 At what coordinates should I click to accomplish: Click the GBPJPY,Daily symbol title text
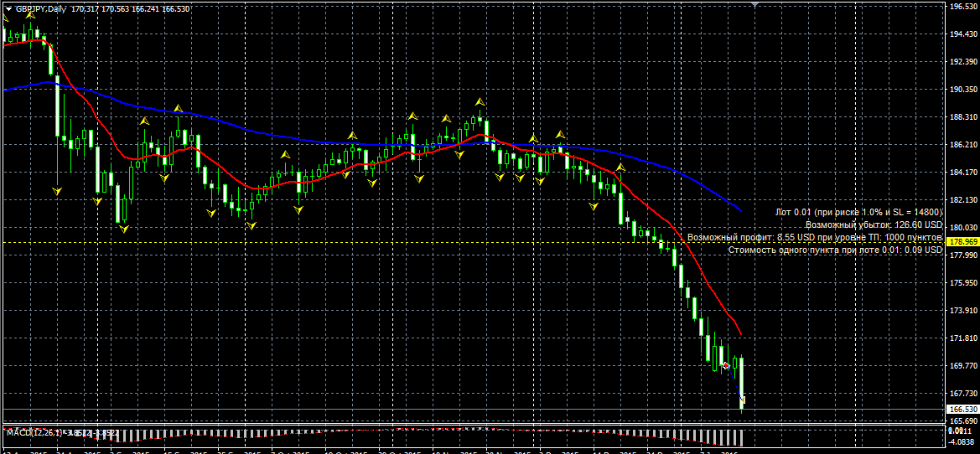click(x=40, y=9)
